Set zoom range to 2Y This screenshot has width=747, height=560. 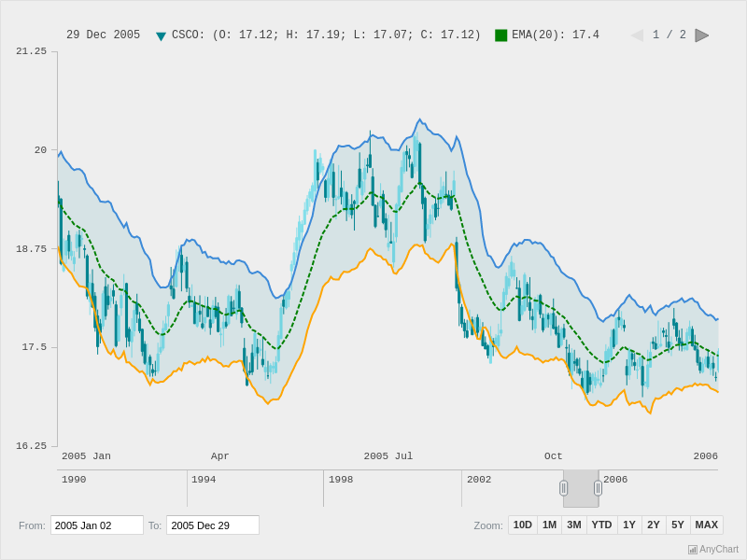tap(654, 525)
